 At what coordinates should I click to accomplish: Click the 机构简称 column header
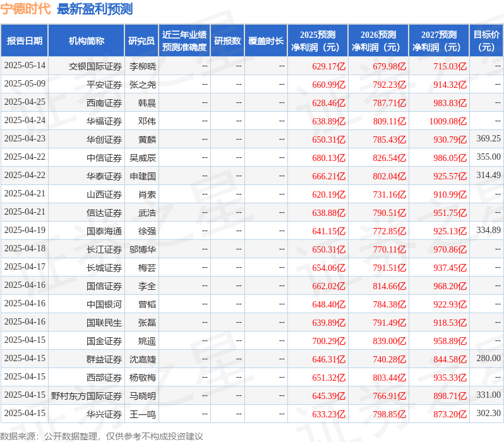point(86,41)
